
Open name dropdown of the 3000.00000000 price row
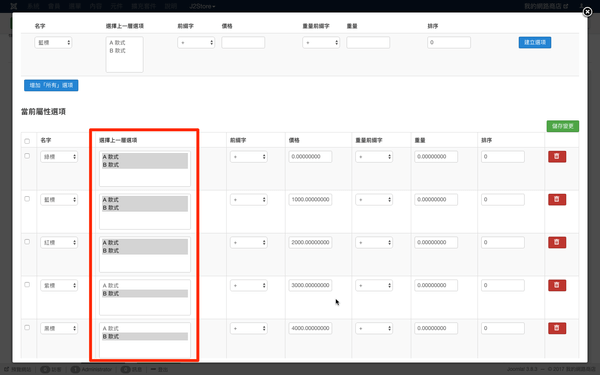tap(59, 285)
